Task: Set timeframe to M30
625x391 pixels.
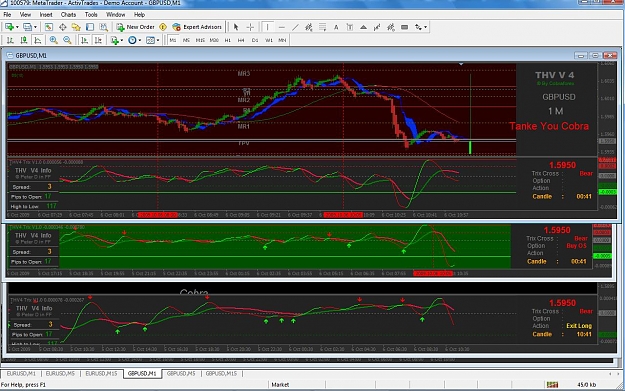Action: pos(214,40)
